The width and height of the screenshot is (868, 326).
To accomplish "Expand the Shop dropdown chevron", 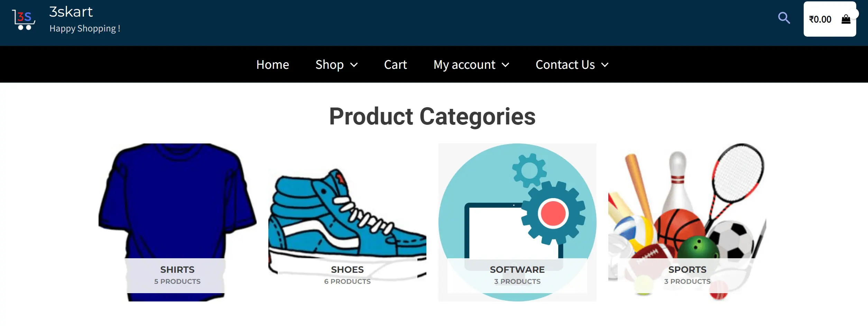I will pos(354,65).
